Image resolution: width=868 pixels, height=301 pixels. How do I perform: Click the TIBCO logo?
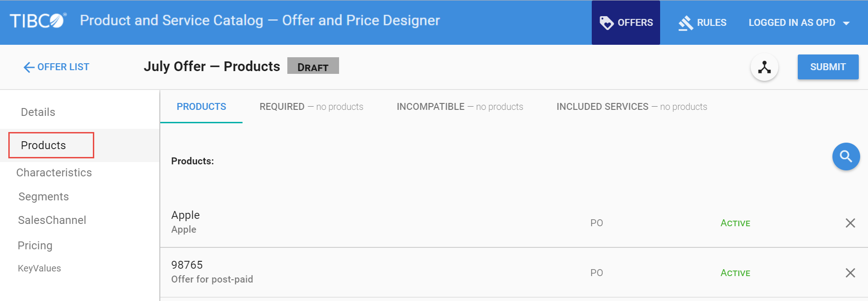[38, 21]
